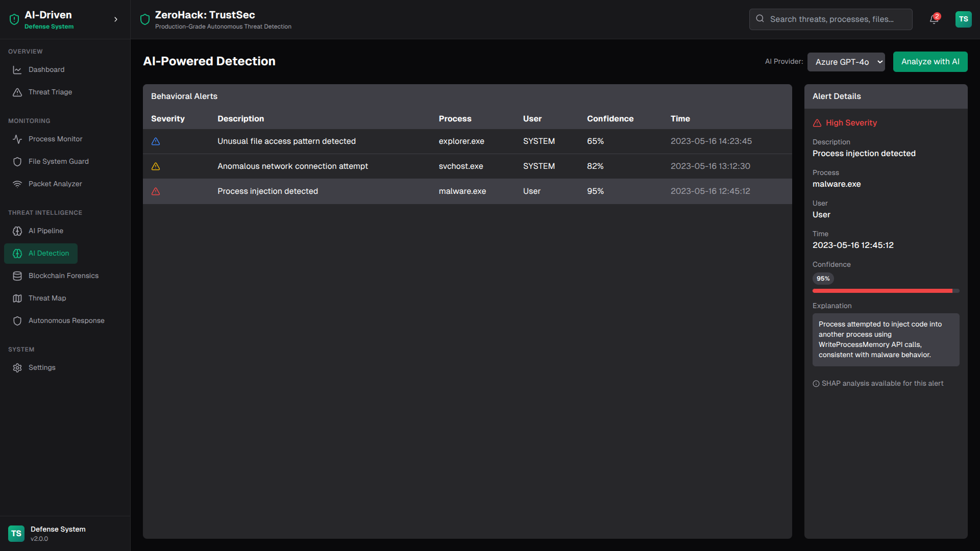Viewport: 980px width, 551px height.
Task: Click the red high-severity alert triangle icon
Action: coord(156,191)
